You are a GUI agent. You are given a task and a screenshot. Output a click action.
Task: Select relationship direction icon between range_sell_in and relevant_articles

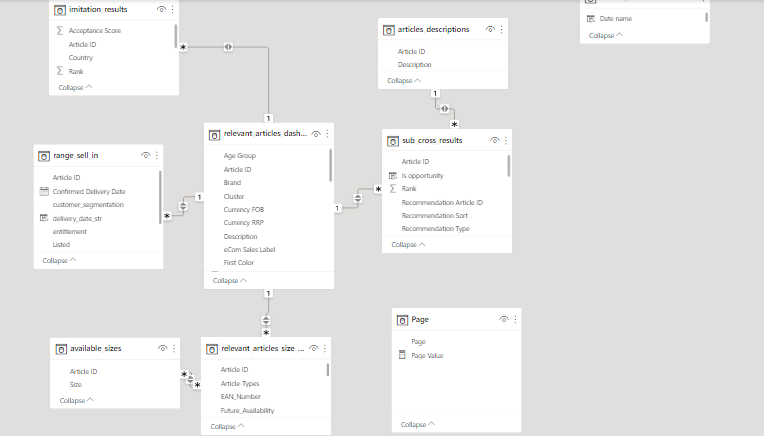point(183,207)
